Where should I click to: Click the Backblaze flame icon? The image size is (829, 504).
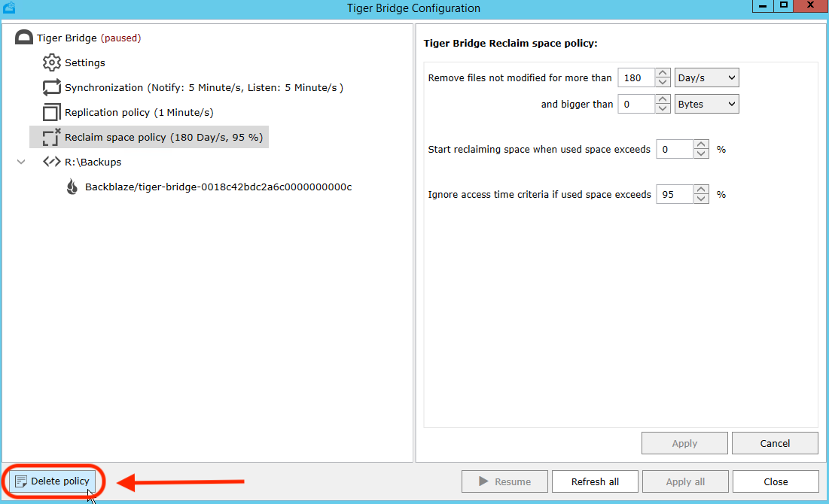(x=72, y=187)
